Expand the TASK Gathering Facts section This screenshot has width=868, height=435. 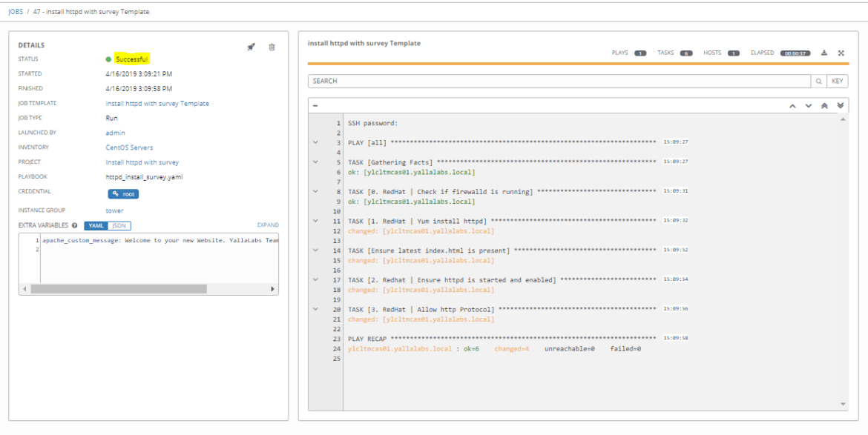[317, 162]
